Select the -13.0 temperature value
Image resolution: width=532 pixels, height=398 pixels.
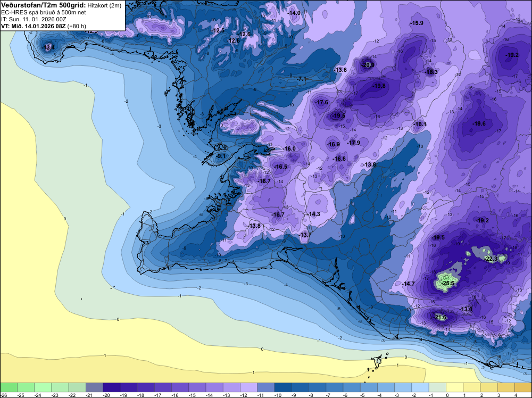click(466, 309)
